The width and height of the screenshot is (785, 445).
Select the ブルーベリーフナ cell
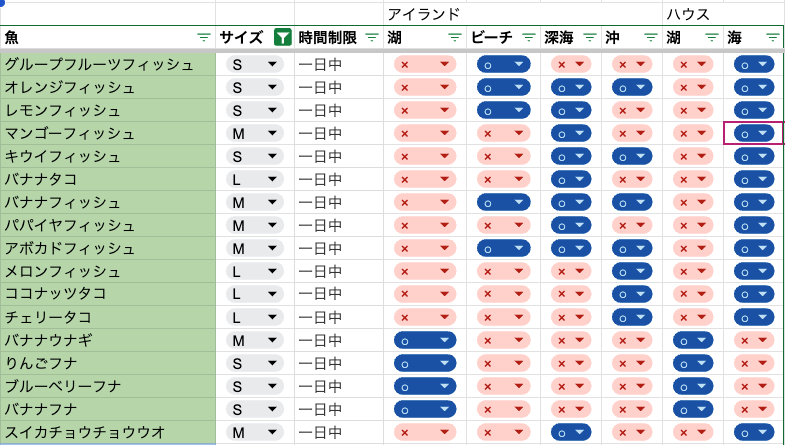(108, 387)
